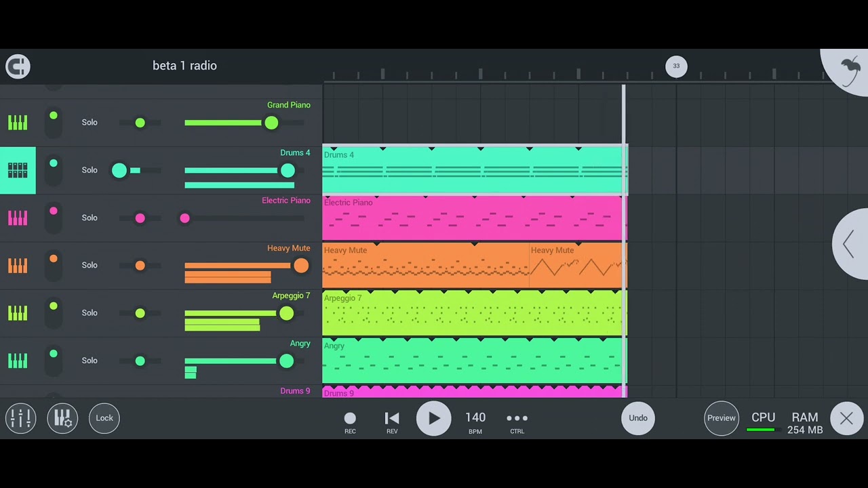This screenshot has height=488, width=868.
Task: Expand the right side panel arrow
Action: [x=850, y=244]
